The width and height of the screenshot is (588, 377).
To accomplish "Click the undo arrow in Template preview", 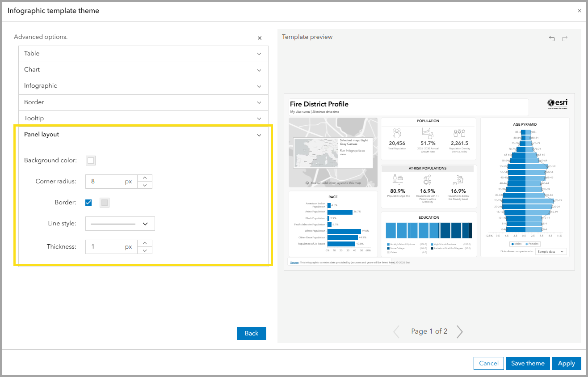I will click(x=552, y=39).
